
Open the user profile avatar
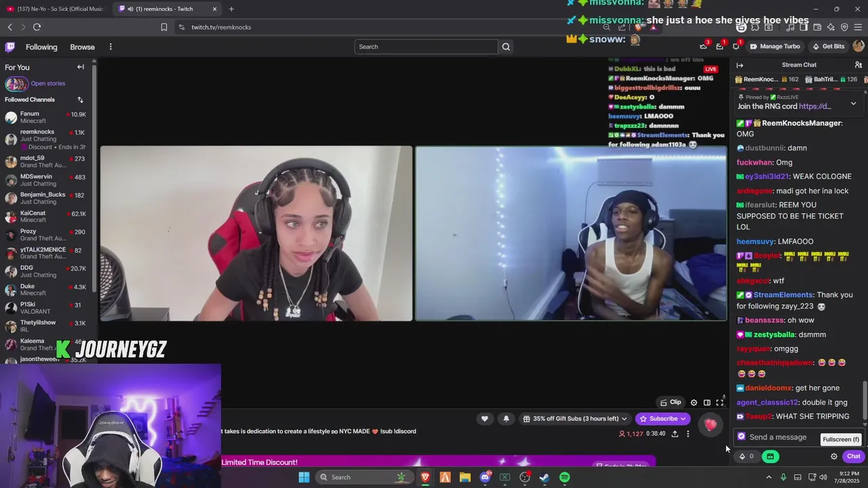coord(859,46)
